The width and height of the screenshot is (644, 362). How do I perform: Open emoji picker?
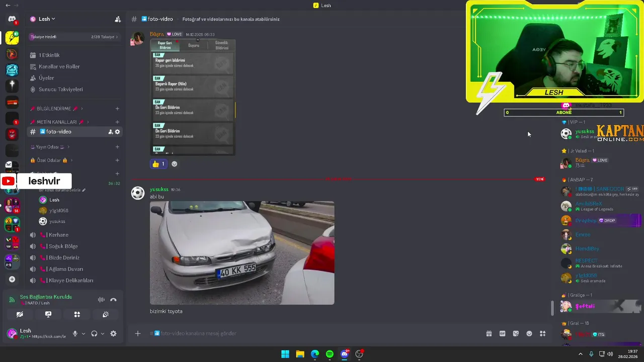click(529, 333)
